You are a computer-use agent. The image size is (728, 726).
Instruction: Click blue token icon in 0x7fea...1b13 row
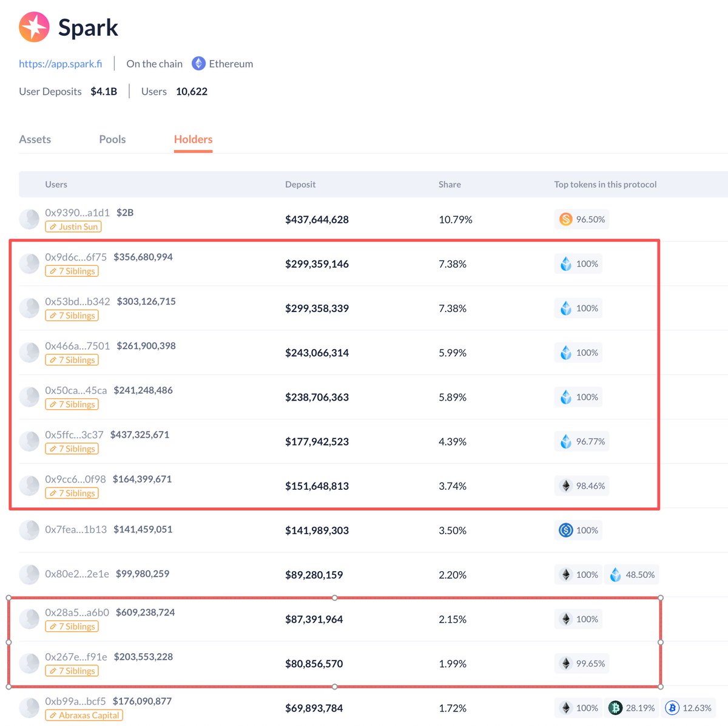click(565, 530)
